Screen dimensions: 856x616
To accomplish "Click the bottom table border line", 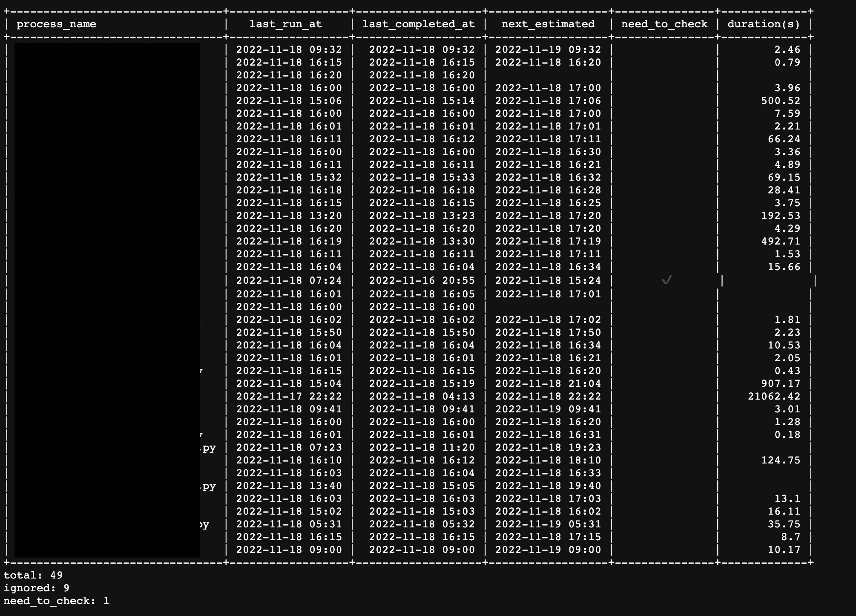I will pyautogui.click(x=409, y=561).
